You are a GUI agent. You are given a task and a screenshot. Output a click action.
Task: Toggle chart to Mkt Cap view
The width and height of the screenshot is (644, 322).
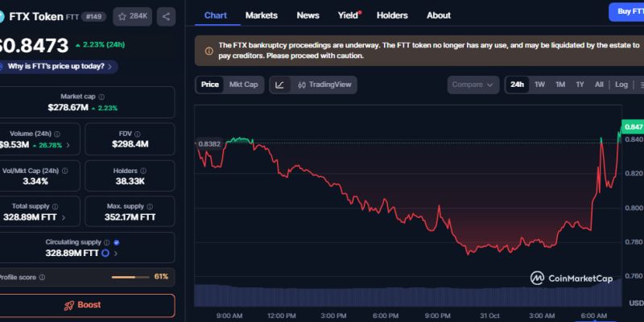243,85
